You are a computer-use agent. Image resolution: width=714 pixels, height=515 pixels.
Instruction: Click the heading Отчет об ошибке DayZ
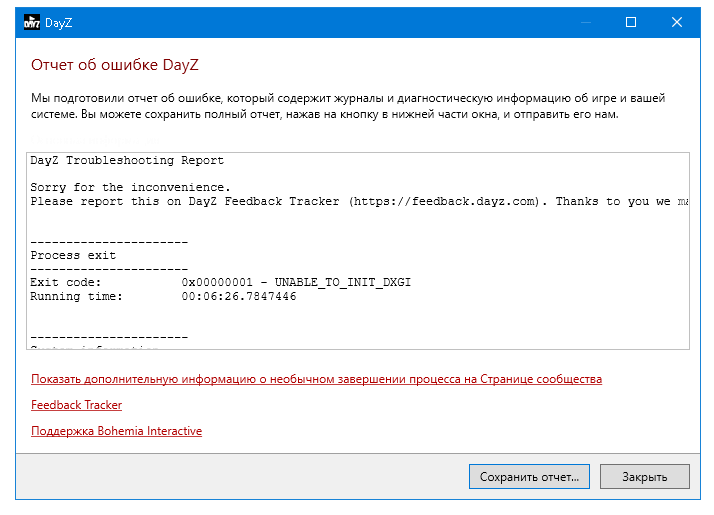(x=115, y=65)
